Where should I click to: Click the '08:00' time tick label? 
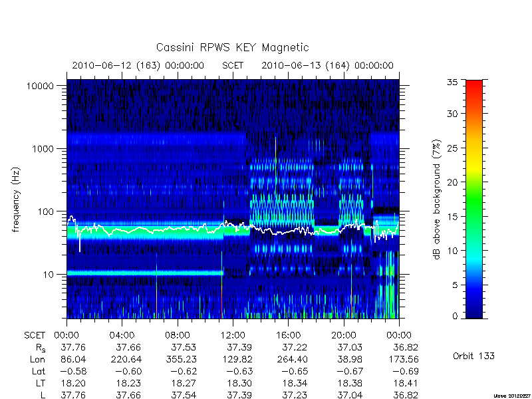pyautogui.click(x=178, y=336)
